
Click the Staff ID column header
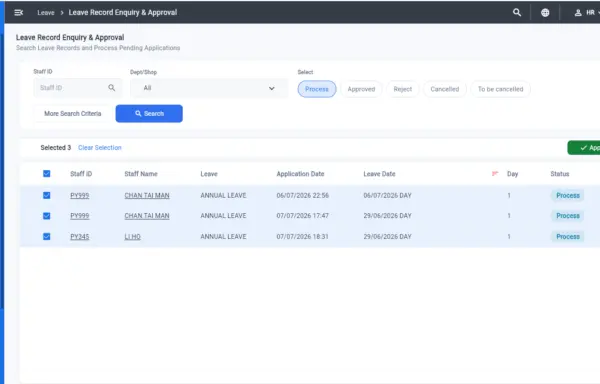tap(81, 174)
